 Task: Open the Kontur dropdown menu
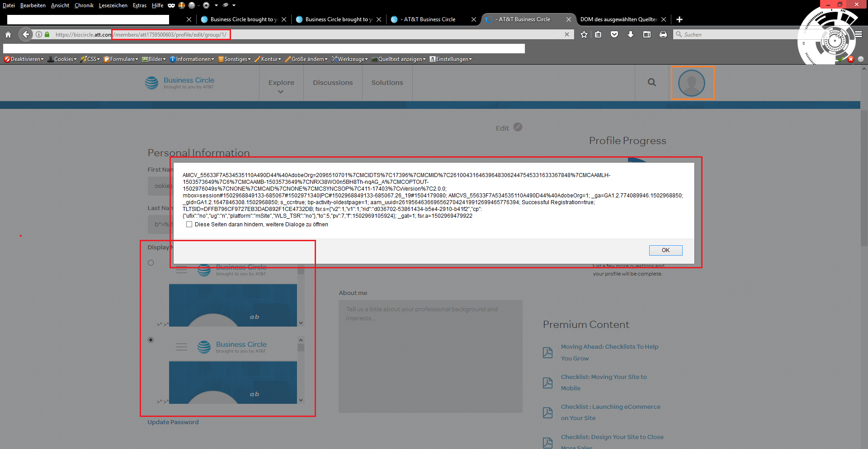[x=268, y=59]
